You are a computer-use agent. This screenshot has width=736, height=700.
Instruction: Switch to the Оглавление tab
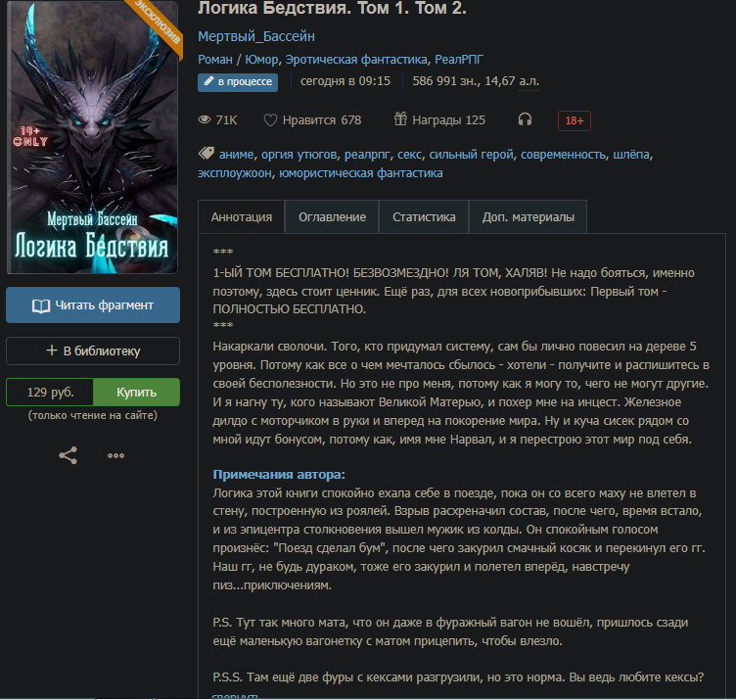[332, 217]
